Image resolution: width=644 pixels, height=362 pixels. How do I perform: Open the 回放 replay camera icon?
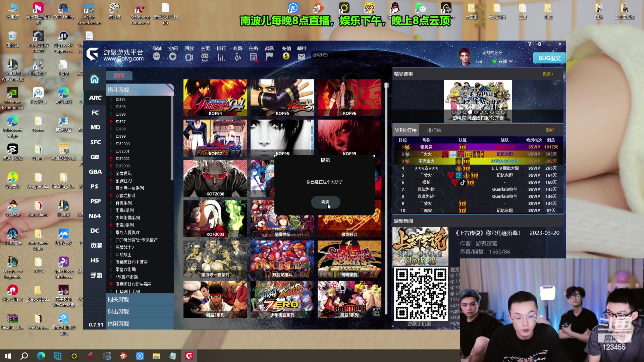(189, 57)
